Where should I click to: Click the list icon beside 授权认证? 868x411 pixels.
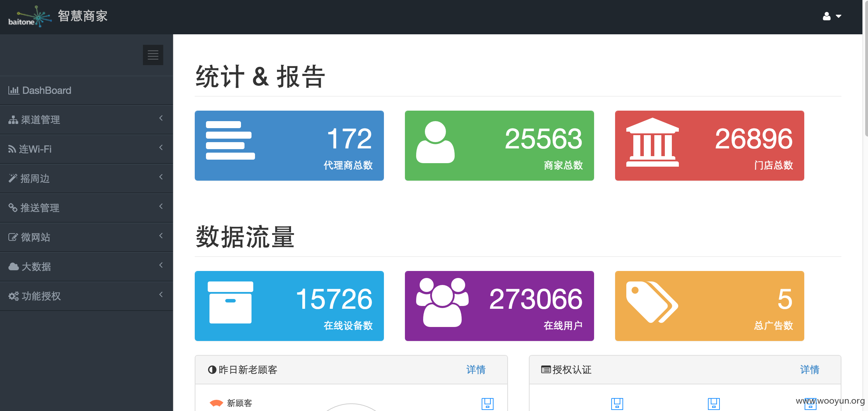(x=546, y=370)
